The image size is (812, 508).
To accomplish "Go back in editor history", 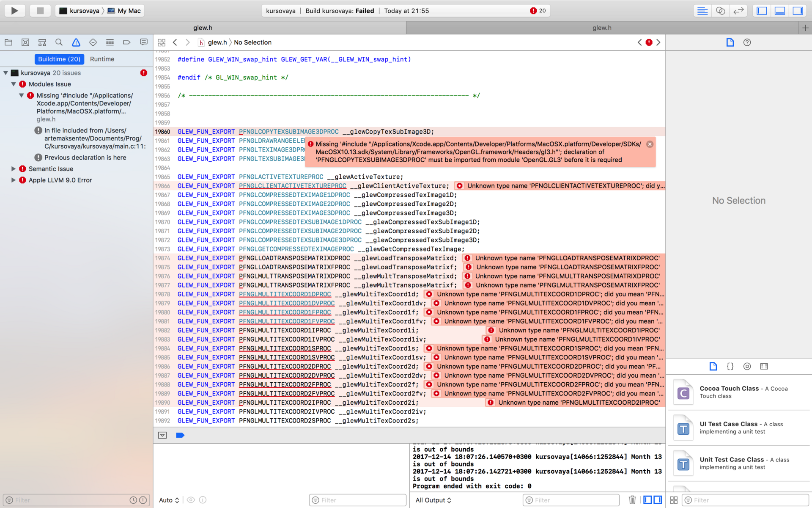I will click(x=175, y=42).
